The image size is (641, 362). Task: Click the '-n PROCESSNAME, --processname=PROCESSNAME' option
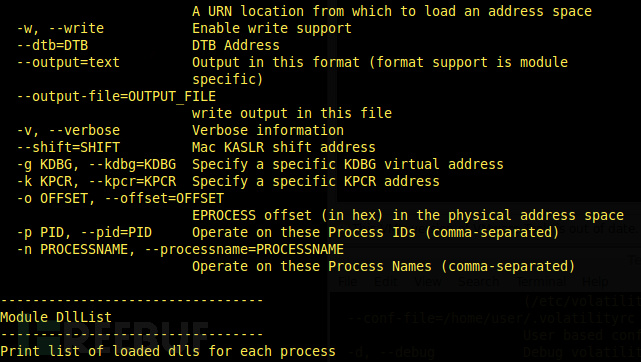[180, 250]
